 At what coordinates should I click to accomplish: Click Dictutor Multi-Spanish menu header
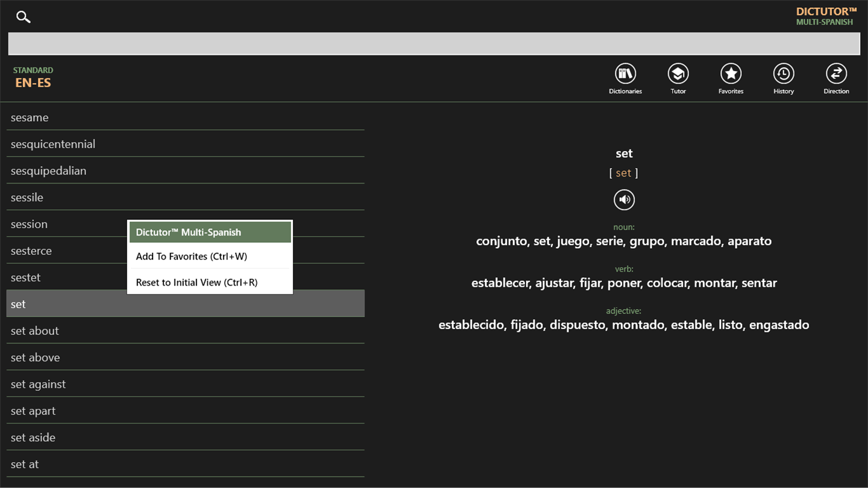pyautogui.click(x=210, y=232)
